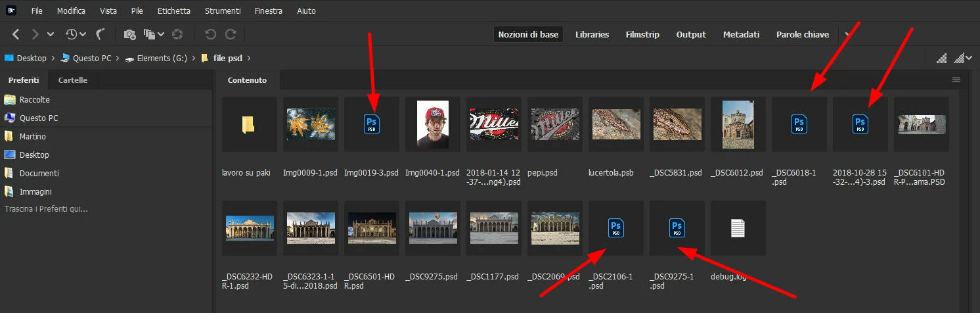Click file psd in the breadcrumb
980x313 pixels.
point(228,58)
